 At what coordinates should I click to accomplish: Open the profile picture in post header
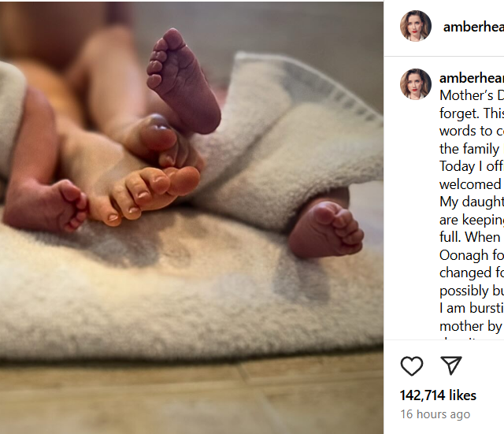point(415,26)
